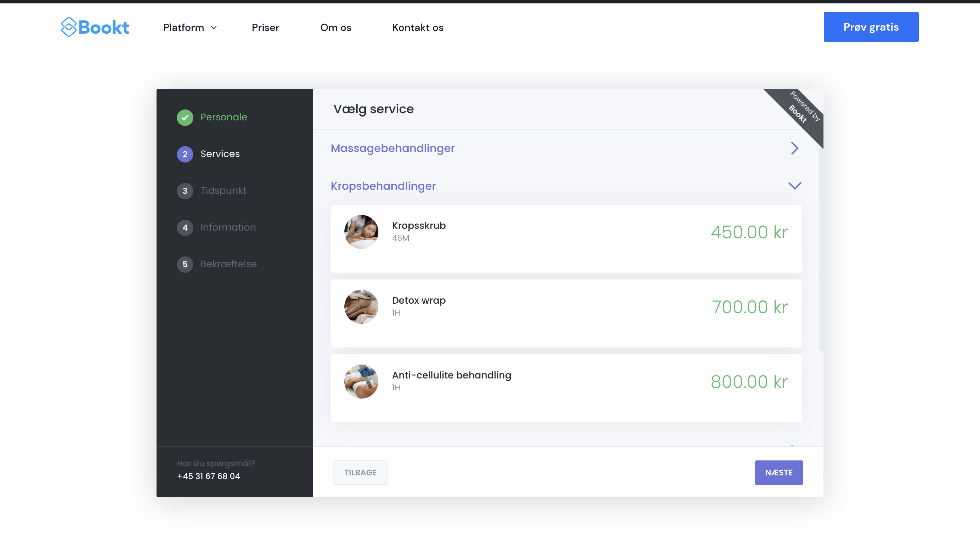980x540 pixels.
Task: Click step 3 Tidspunkt number icon
Action: [x=185, y=191]
